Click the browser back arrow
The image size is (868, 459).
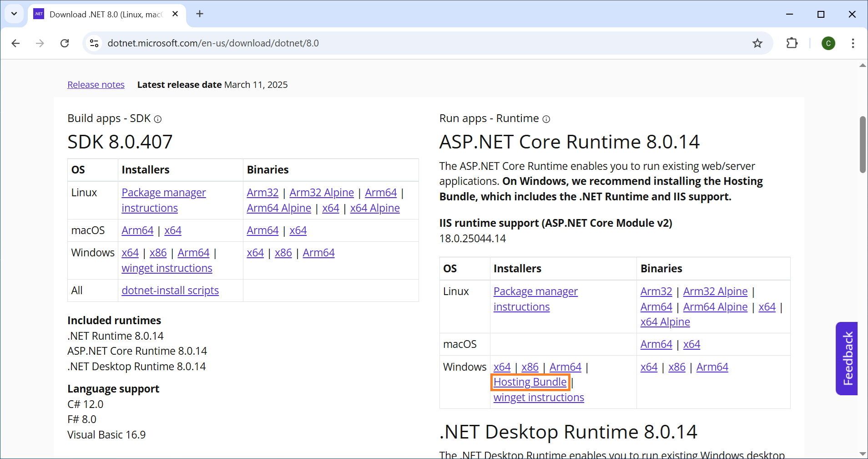(x=15, y=43)
